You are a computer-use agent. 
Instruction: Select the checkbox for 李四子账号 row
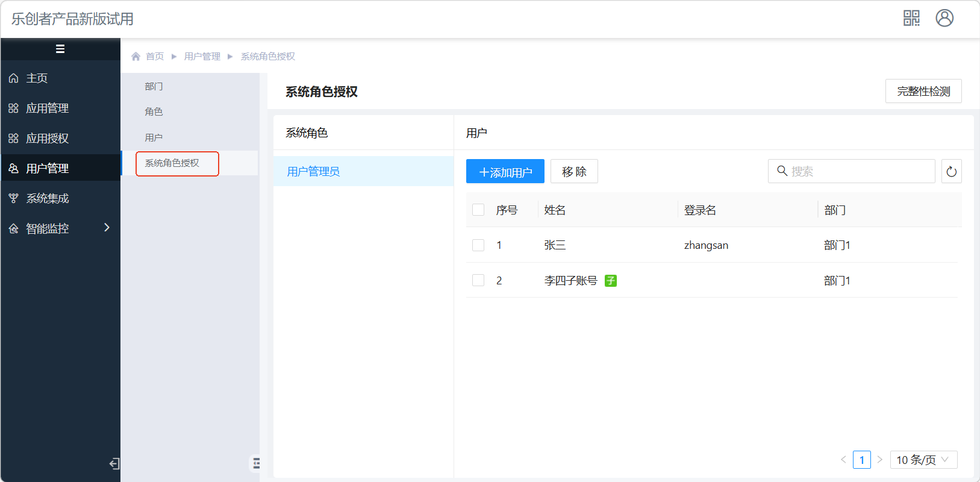click(478, 280)
